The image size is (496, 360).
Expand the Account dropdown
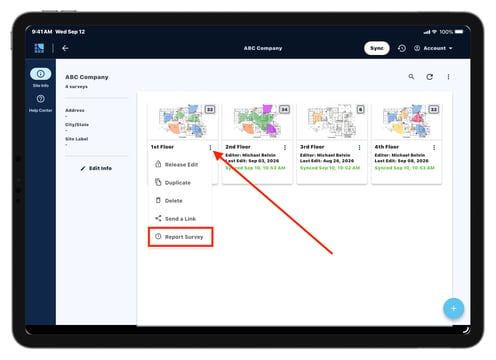coord(433,48)
